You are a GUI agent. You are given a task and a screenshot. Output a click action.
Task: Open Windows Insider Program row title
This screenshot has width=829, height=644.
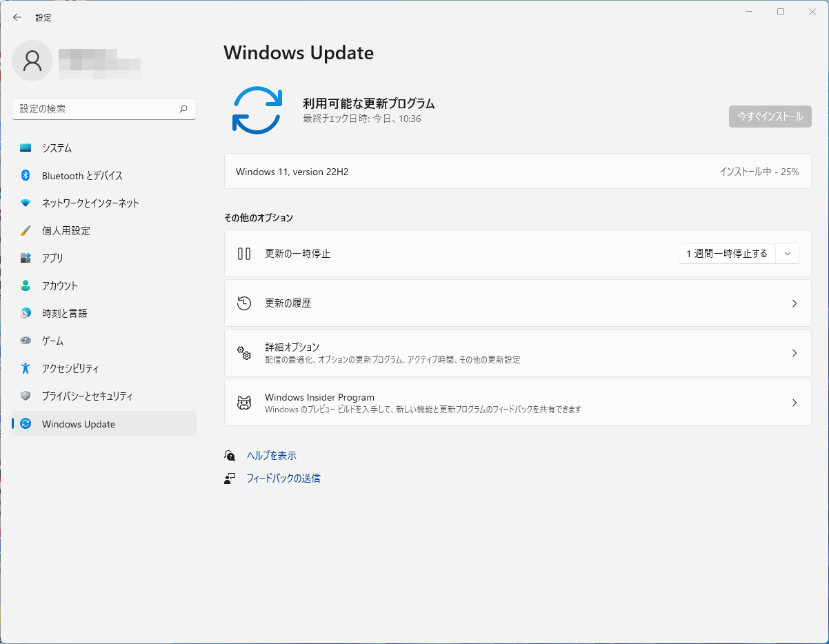click(x=319, y=397)
